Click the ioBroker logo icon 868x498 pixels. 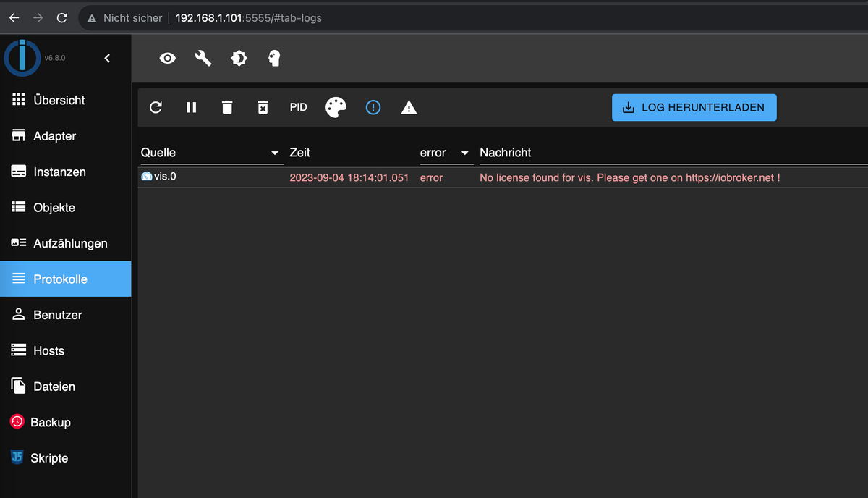(x=22, y=58)
